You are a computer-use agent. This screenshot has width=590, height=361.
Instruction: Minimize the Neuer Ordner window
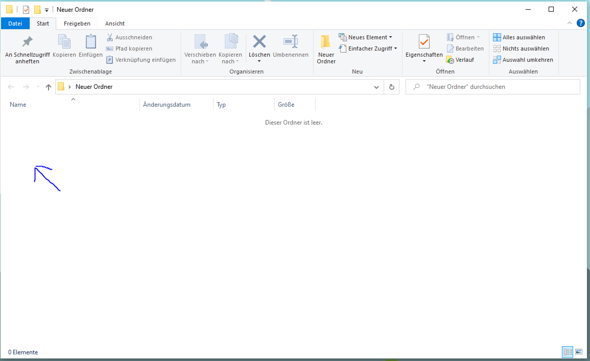(x=528, y=9)
